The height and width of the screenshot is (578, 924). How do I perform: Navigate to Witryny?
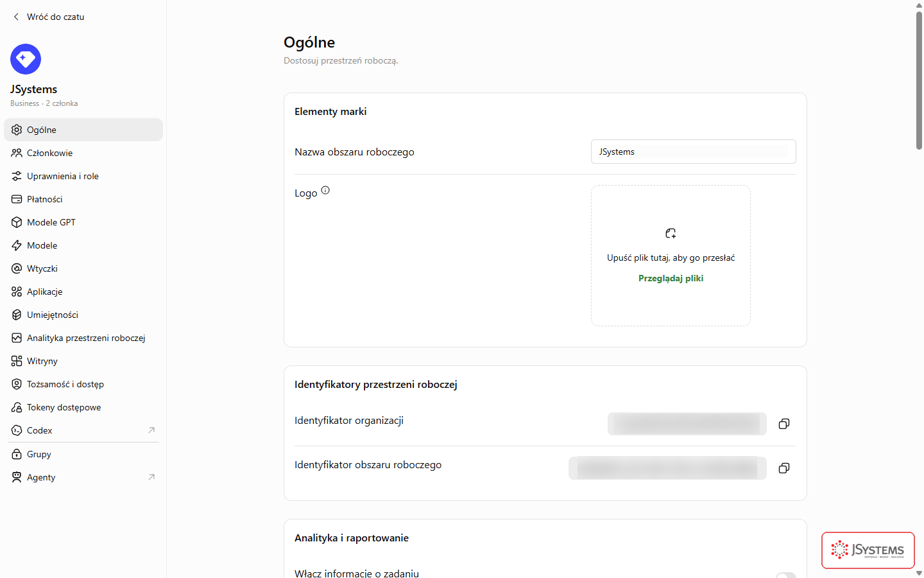click(83, 361)
